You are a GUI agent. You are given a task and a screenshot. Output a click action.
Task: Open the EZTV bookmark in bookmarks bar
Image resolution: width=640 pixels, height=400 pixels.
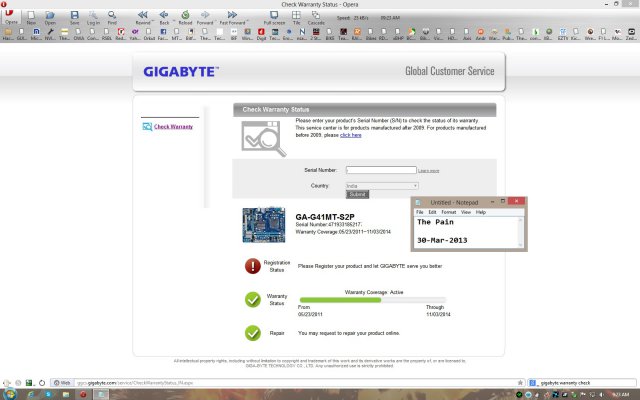coord(563,34)
